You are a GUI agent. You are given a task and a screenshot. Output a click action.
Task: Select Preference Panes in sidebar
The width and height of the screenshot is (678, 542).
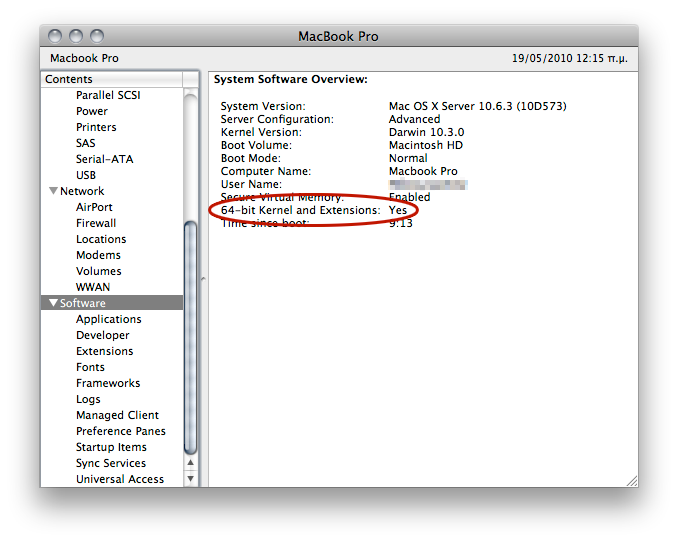[121, 431]
